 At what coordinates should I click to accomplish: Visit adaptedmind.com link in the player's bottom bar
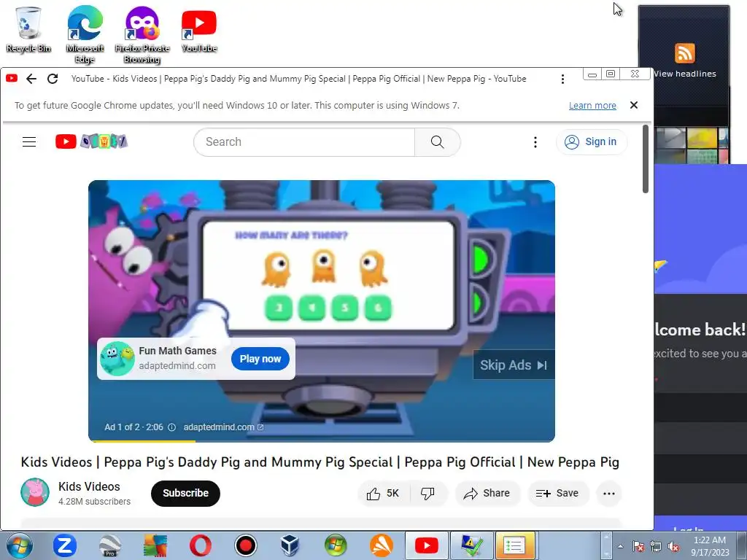tap(223, 427)
